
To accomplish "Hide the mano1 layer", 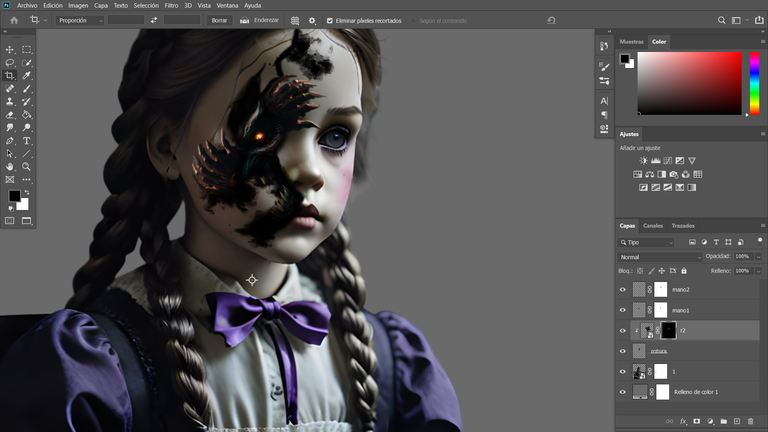I will click(x=623, y=310).
